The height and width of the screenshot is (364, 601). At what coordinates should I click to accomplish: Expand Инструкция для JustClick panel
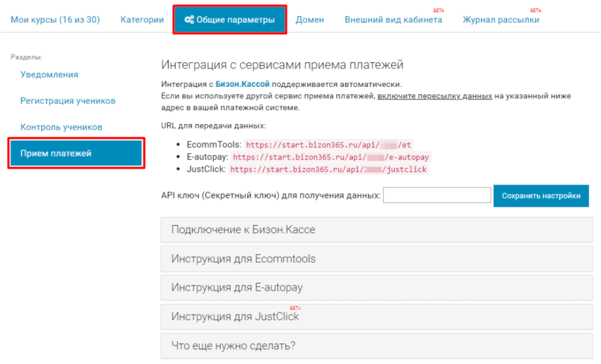[x=376, y=317]
